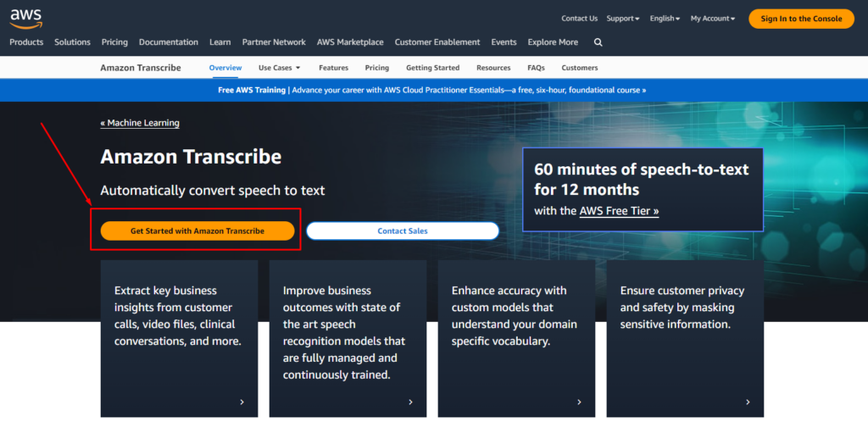Open the AWS Free Tier link
Screen dimensions: 868x428
pyautogui.click(x=619, y=211)
